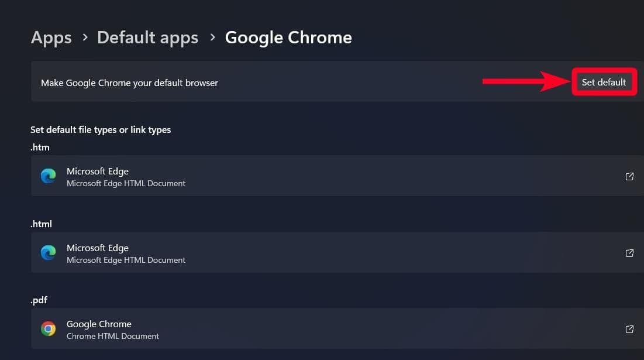Go back to Apps in the breadcrumb
Screen dimensions: 644x360
(x=51, y=38)
